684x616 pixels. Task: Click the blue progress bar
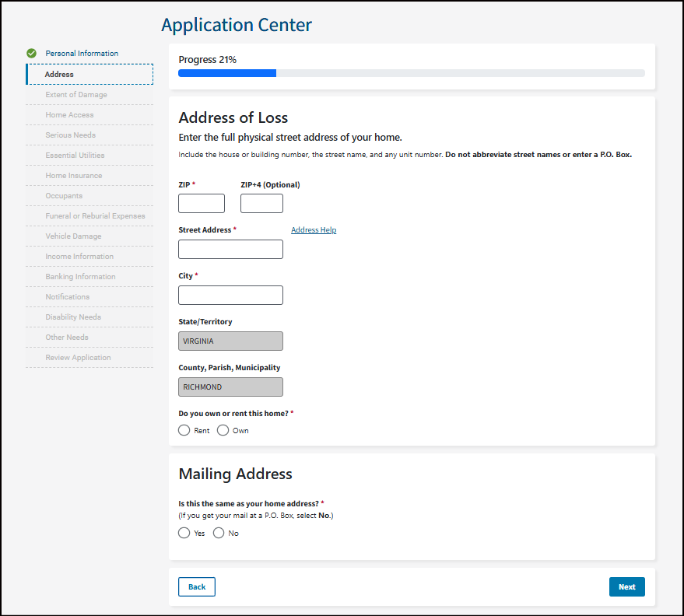click(x=227, y=73)
